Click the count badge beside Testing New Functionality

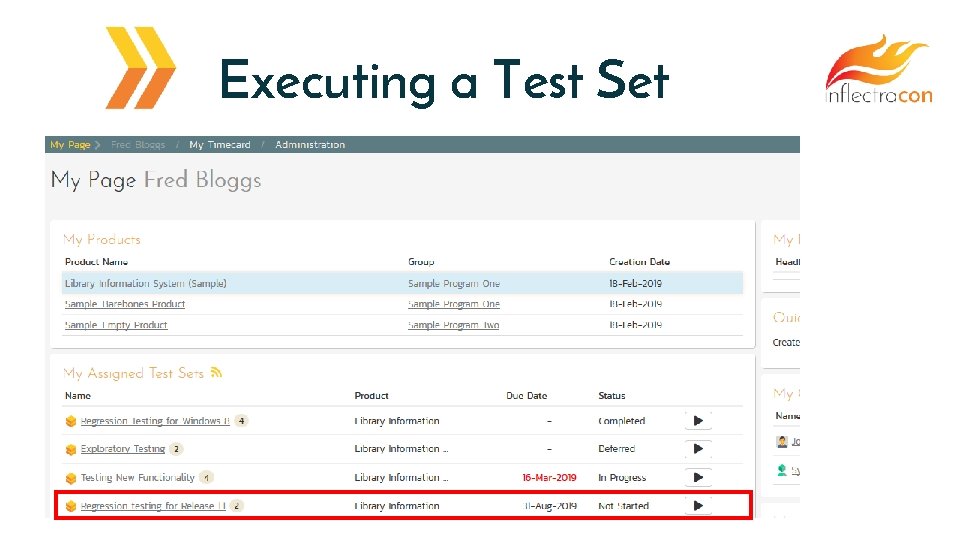[206, 477]
